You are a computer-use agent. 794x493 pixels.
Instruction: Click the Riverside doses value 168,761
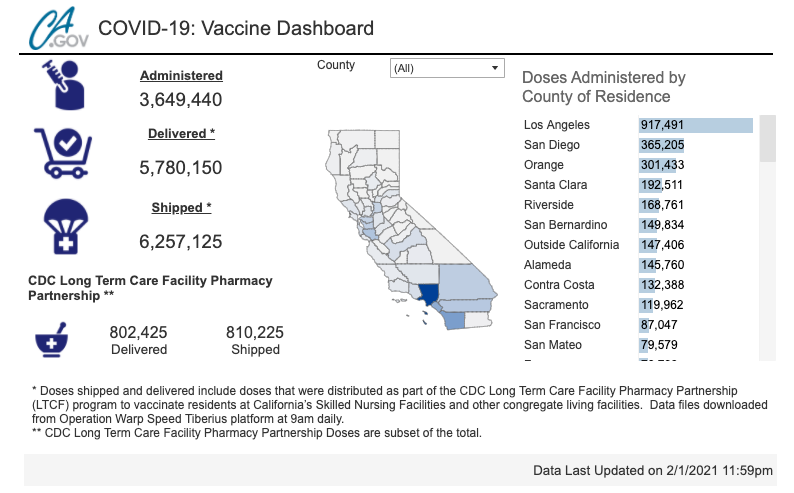click(662, 205)
